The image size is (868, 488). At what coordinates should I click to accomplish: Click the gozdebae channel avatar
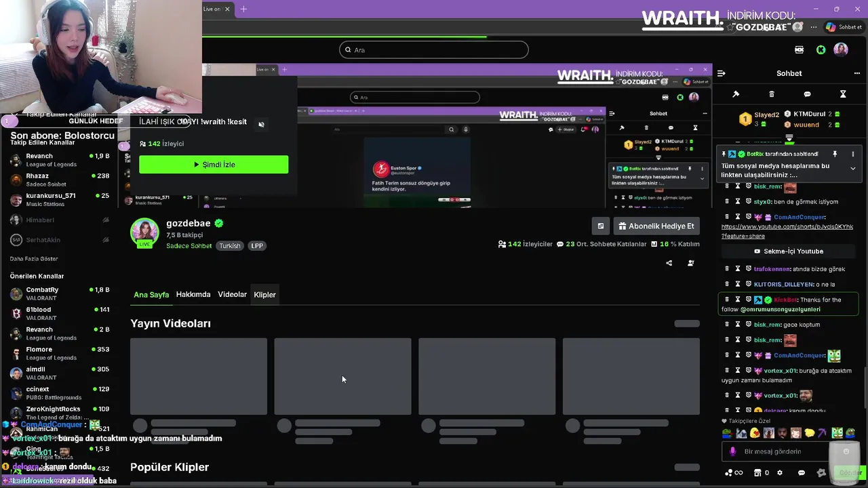(144, 232)
